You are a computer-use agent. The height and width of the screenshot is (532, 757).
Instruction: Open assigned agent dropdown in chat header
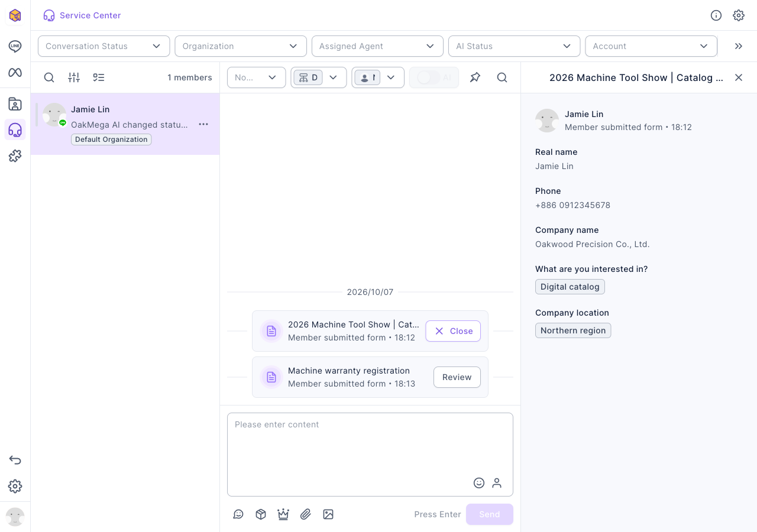378,77
